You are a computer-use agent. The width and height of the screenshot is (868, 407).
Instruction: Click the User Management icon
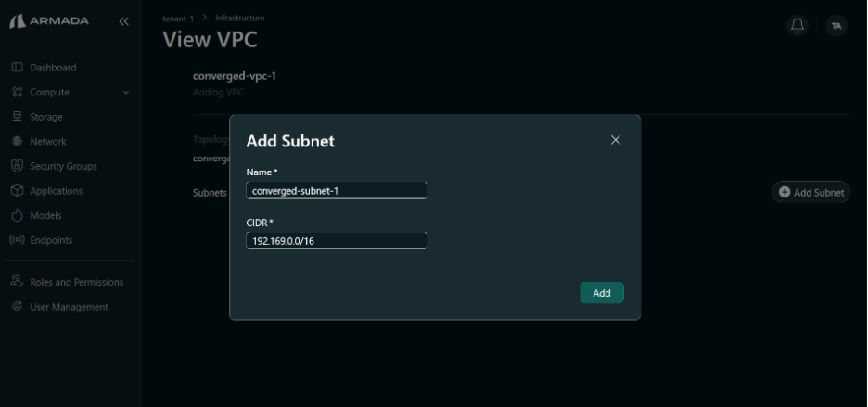point(18,306)
